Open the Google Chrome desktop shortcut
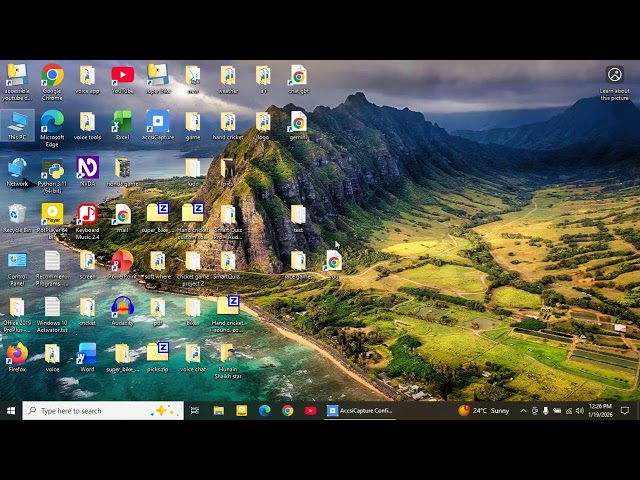Image resolution: width=640 pixels, height=480 pixels. [x=52, y=81]
